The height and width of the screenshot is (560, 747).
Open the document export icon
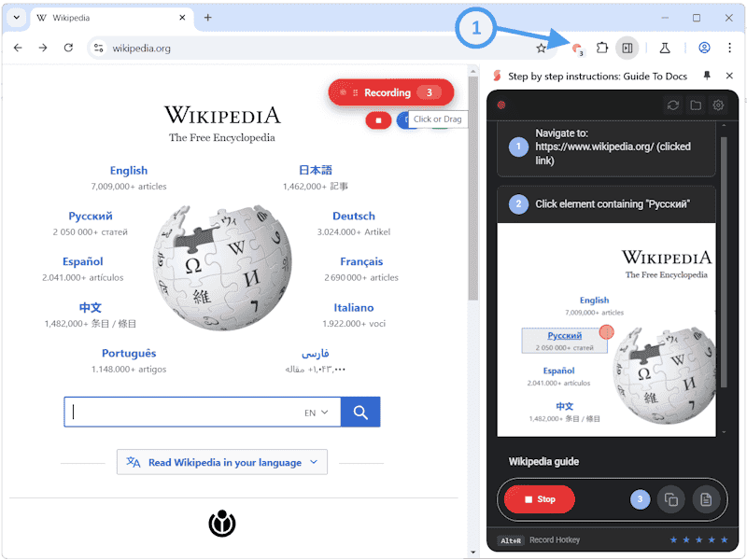tap(706, 499)
